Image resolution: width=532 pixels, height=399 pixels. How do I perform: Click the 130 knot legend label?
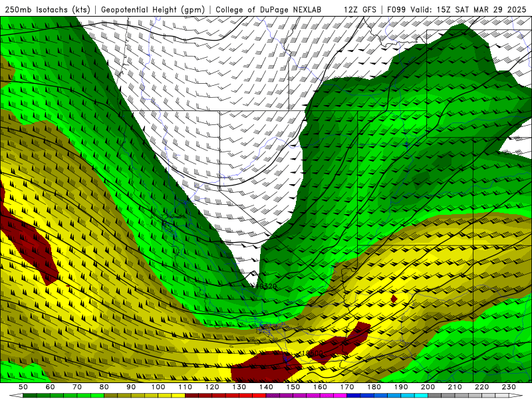(x=239, y=387)
